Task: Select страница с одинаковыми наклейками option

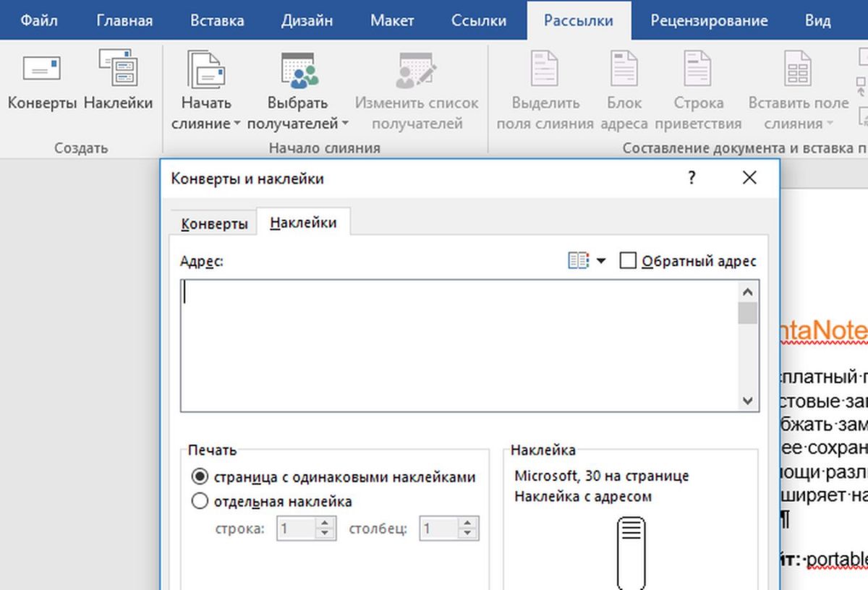Action: click(199, 477)
